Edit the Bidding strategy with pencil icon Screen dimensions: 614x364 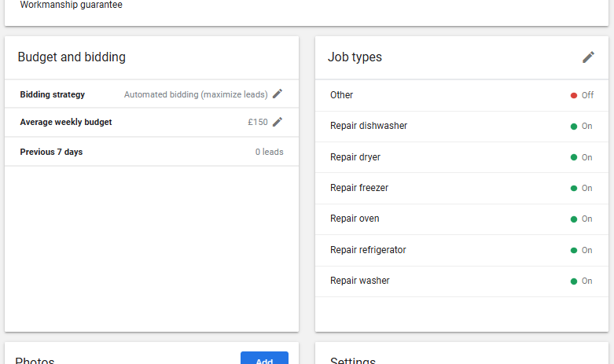[x=278, y=94]
